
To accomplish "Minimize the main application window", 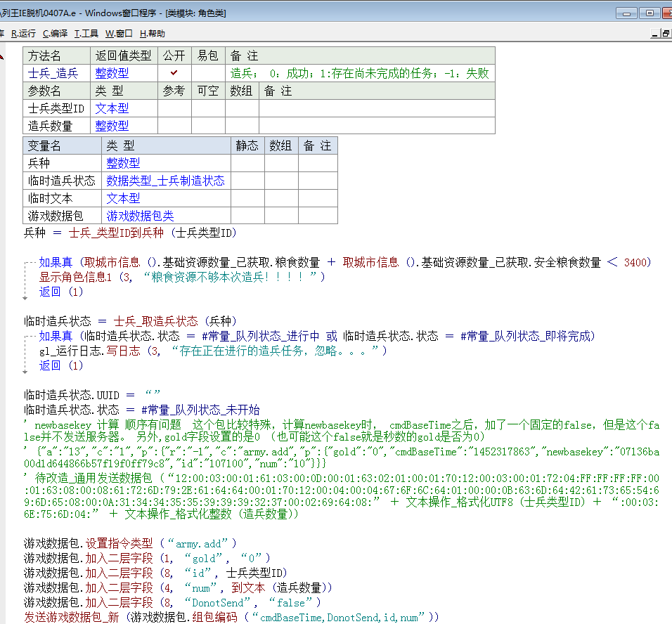I will (626, 13).
